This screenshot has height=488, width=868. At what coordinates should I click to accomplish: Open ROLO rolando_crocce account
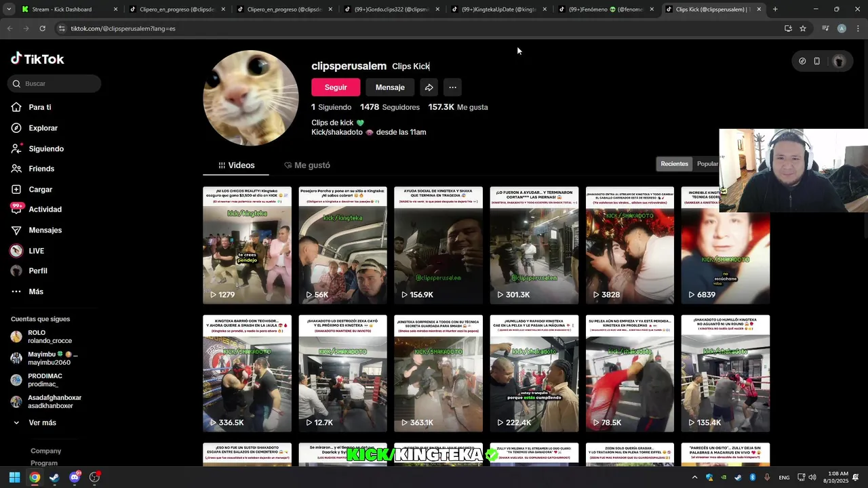tap(42, 337)
